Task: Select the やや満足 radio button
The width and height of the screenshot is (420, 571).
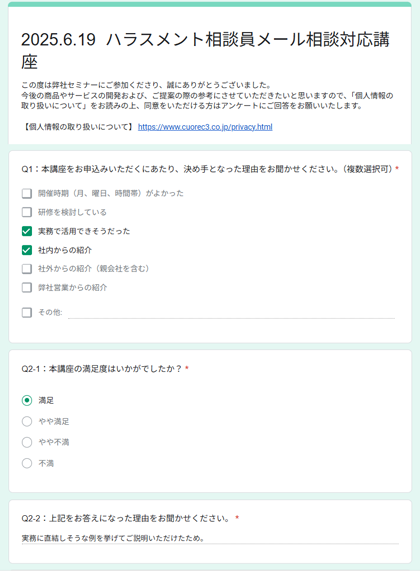Action: [x=27, y=421]
